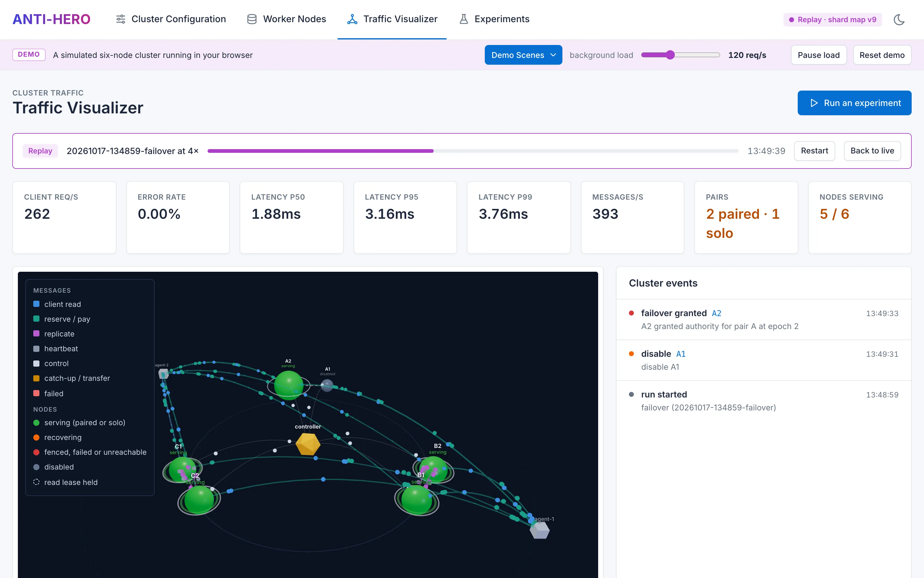
Task: Click the control legend swatch
Action: click(36, 364)
